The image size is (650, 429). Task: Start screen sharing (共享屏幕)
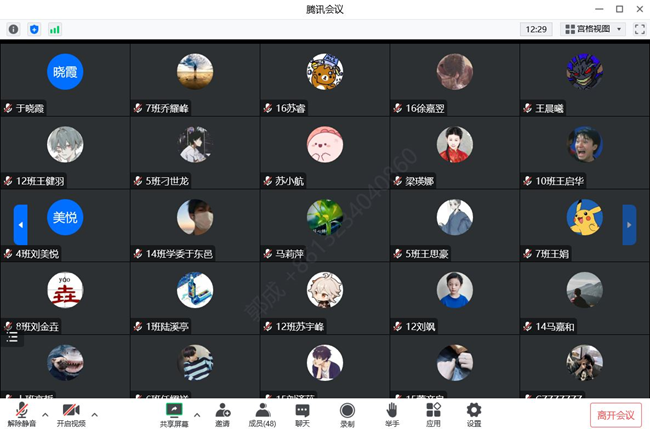(174, 415)
